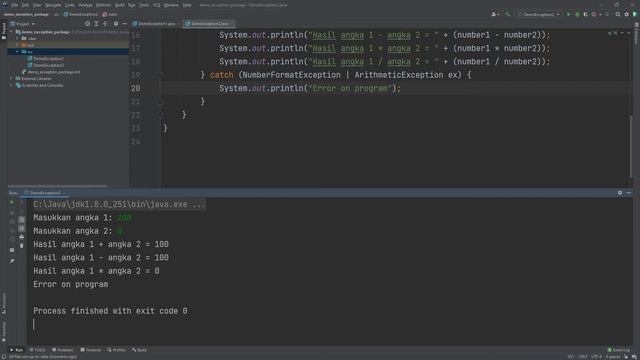This screenshot has width=640, height=360.
Task: Open TODO tool window tab
Action: [x=38, y=350]
